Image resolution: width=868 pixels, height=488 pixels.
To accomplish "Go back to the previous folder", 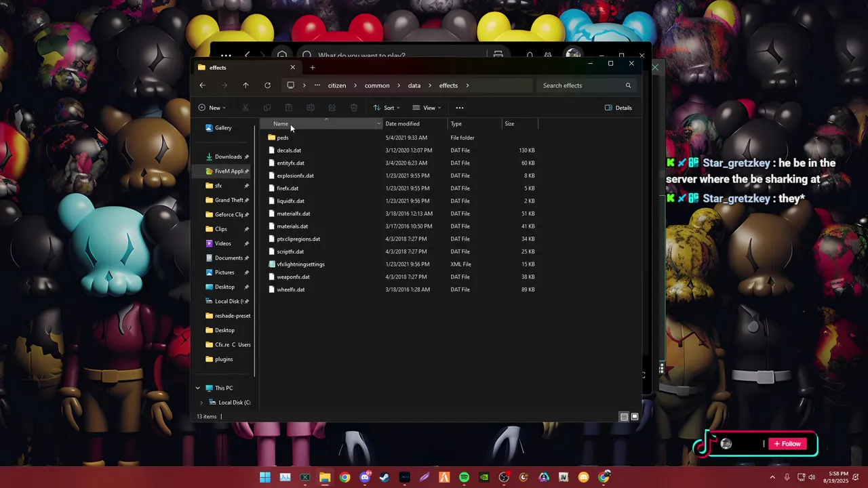I will pos(202,85).
